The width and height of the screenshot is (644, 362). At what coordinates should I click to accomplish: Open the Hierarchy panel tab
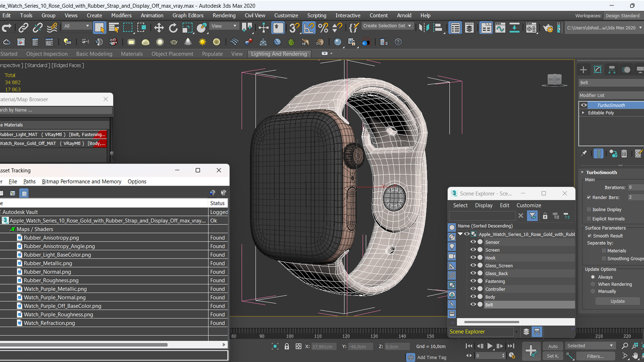tap(612, 70)
